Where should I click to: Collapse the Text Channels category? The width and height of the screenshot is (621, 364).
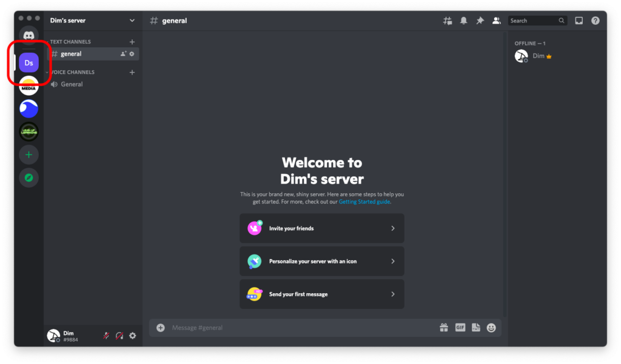70,42
